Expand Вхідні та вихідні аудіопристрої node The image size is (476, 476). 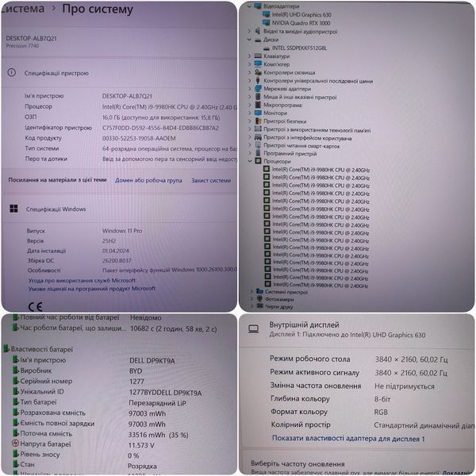click(x=250, y=31)
